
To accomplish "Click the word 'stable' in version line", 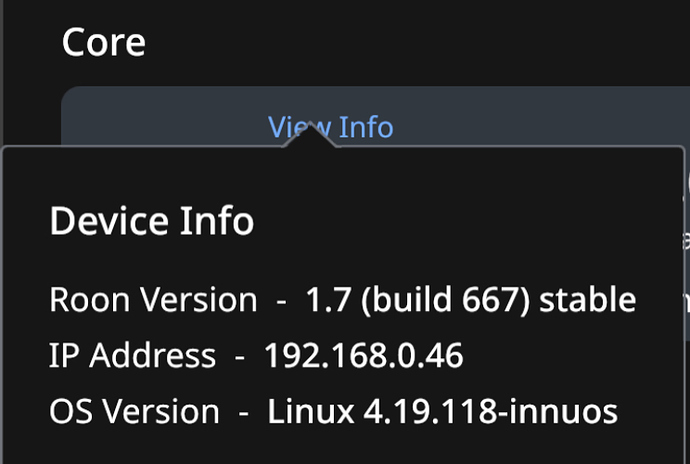I will (587, 300).
